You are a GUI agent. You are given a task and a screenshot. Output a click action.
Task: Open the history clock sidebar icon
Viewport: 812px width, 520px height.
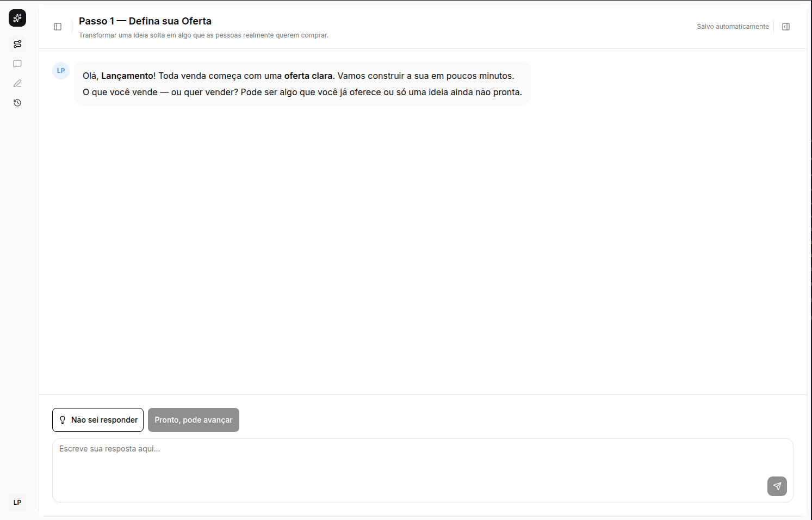pyautogui.click(x=17, y=103)
